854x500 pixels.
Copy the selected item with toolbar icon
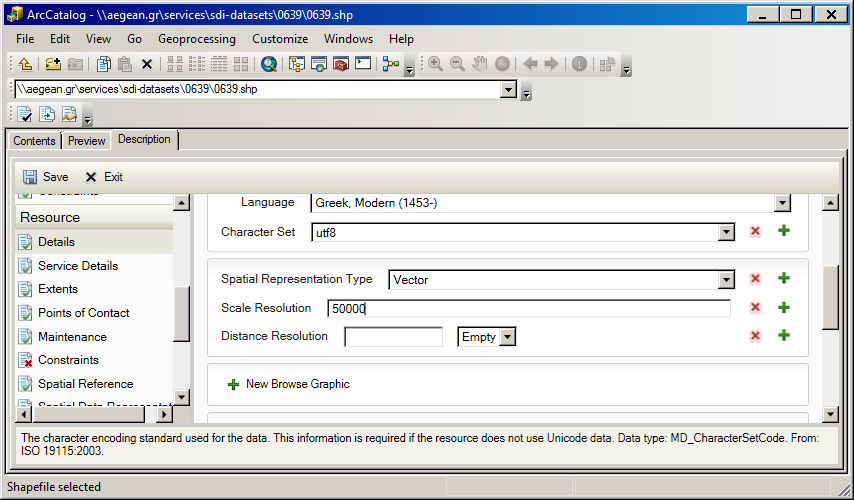(103, 64)
